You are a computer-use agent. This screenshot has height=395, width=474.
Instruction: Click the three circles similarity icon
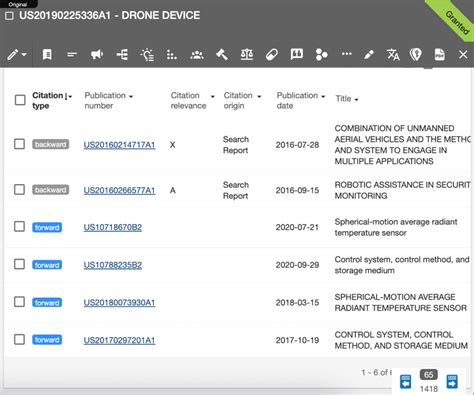[x=321, y=54]
